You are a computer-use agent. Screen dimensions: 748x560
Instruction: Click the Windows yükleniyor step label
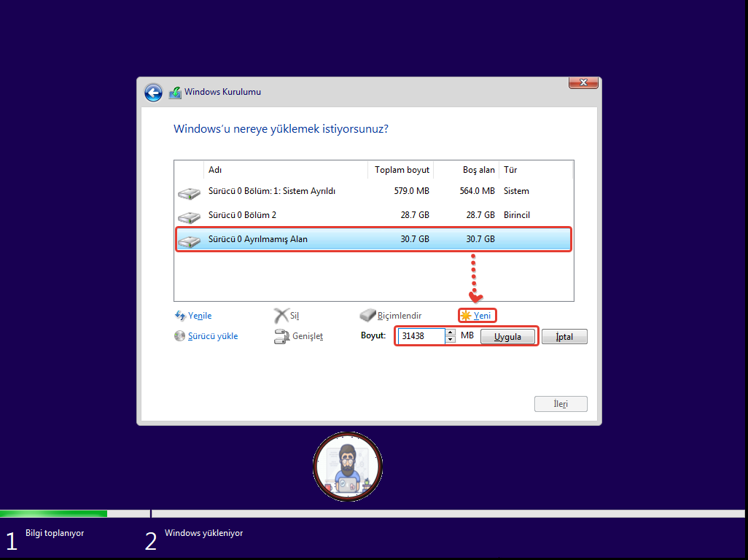[x=203, y=533]
